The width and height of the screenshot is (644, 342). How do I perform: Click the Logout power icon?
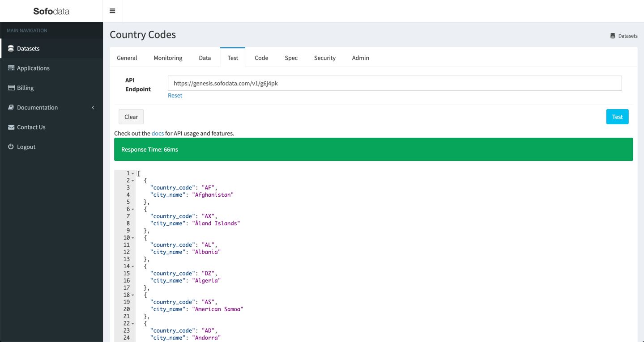(x=11, y=147)
